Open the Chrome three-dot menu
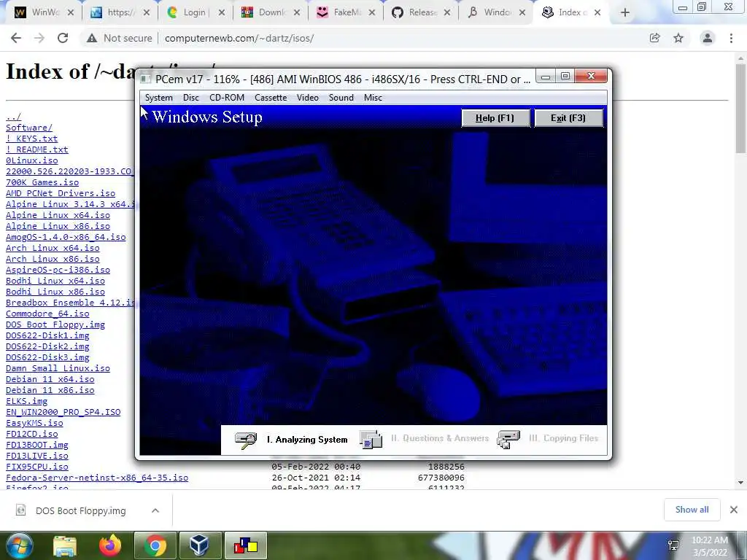747x560 pixels. (x=731, y=38)
